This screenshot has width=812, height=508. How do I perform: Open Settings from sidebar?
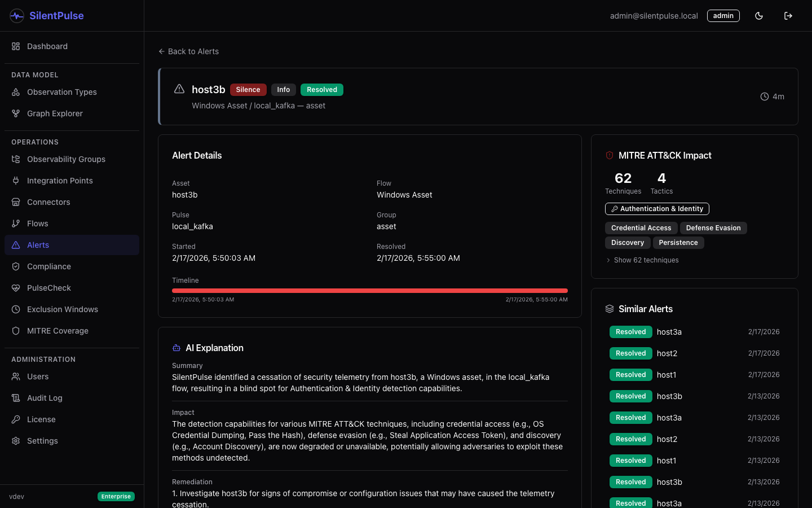click(72, 441)
